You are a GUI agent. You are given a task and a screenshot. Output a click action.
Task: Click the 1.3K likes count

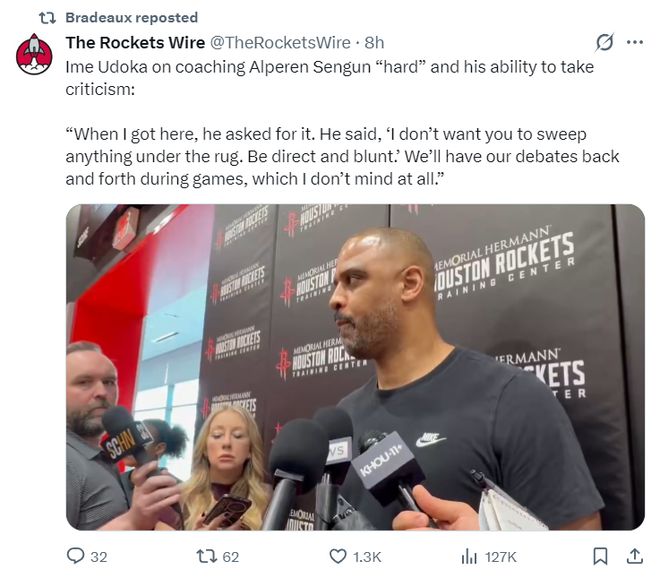368,556
